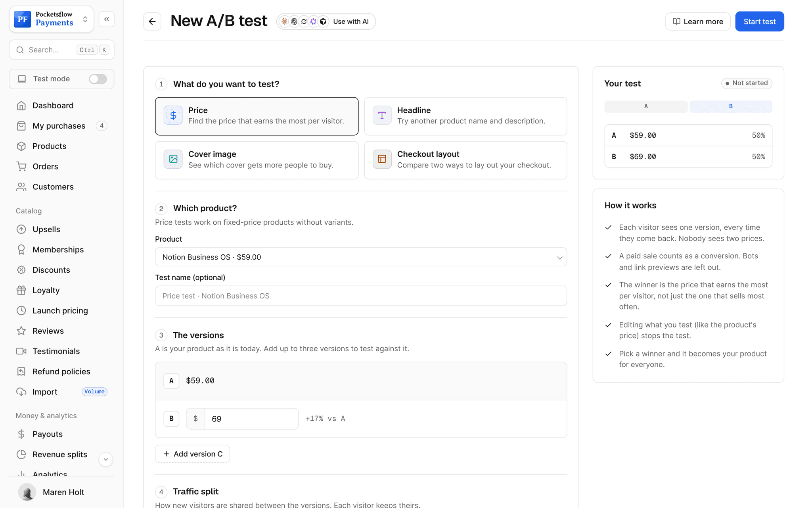Click the Orders cart icon
Image resolution: width=812 pixels, height=508 pixels.
pyautogui.click(x=21, y=166)
